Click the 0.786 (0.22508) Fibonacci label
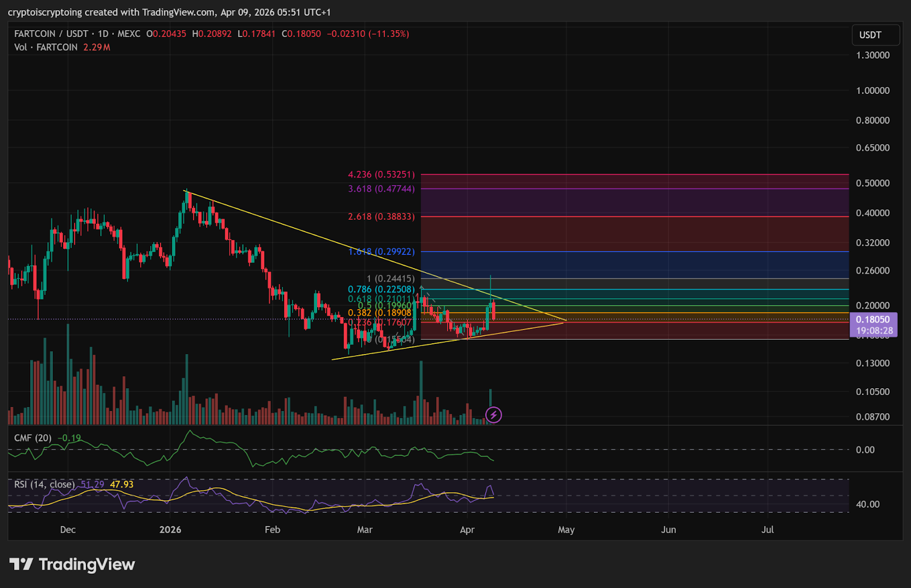Screen dimensions: 911x588 tap(381, 290)
